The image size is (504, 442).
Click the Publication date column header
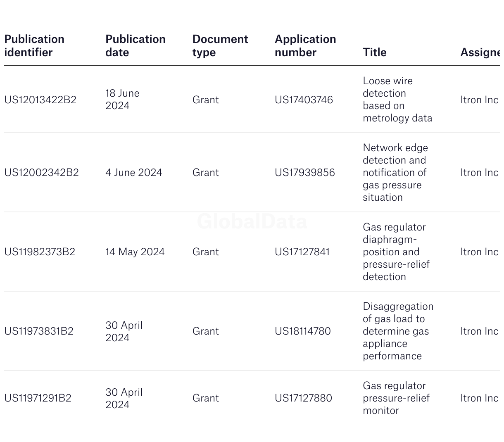[x=136, y=46]
